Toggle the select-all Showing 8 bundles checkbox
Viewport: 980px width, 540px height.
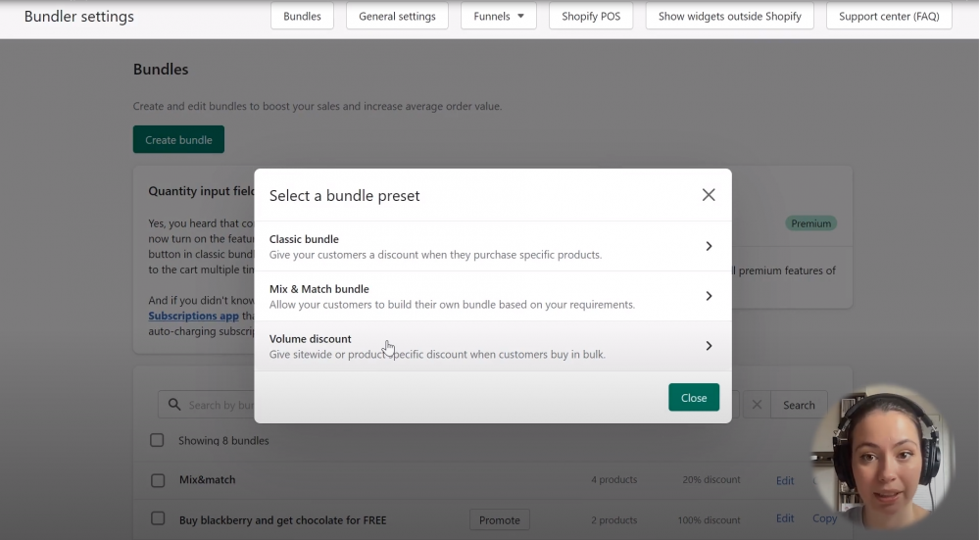click(157, 440)
